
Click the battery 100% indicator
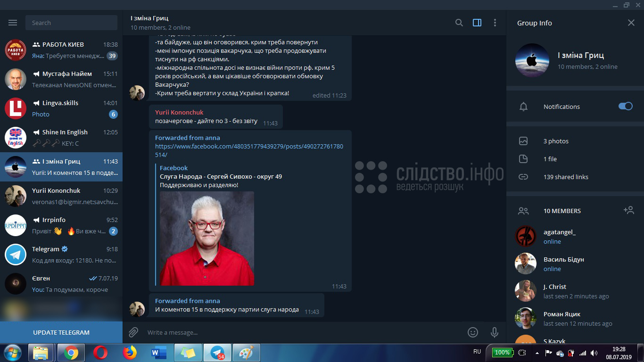(x=502, y=353)
